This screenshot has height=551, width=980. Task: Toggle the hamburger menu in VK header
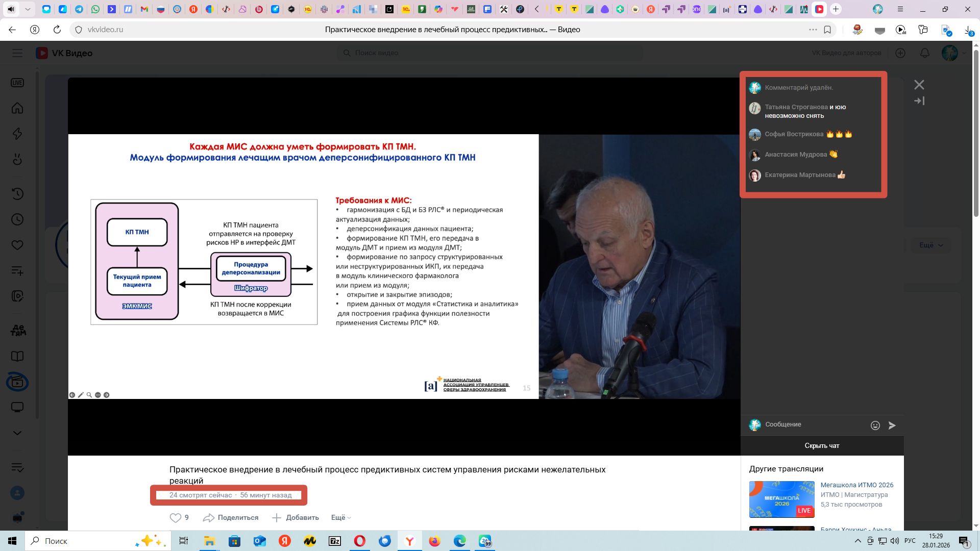click(17, 53)
